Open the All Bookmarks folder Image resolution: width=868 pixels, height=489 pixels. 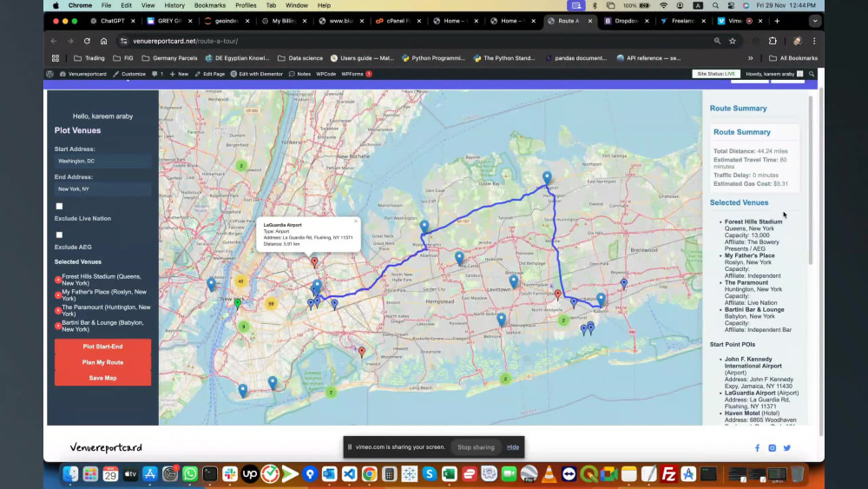793,58
